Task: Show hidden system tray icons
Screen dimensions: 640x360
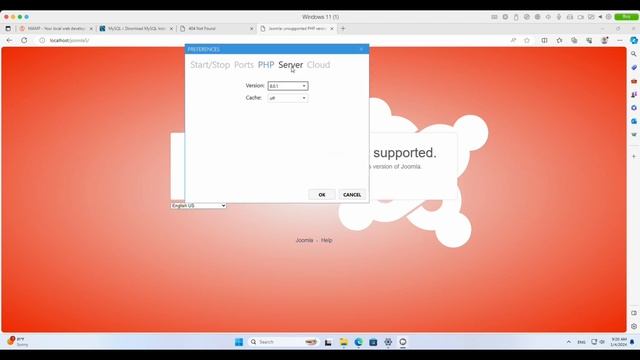Action: tap(569, 342)
